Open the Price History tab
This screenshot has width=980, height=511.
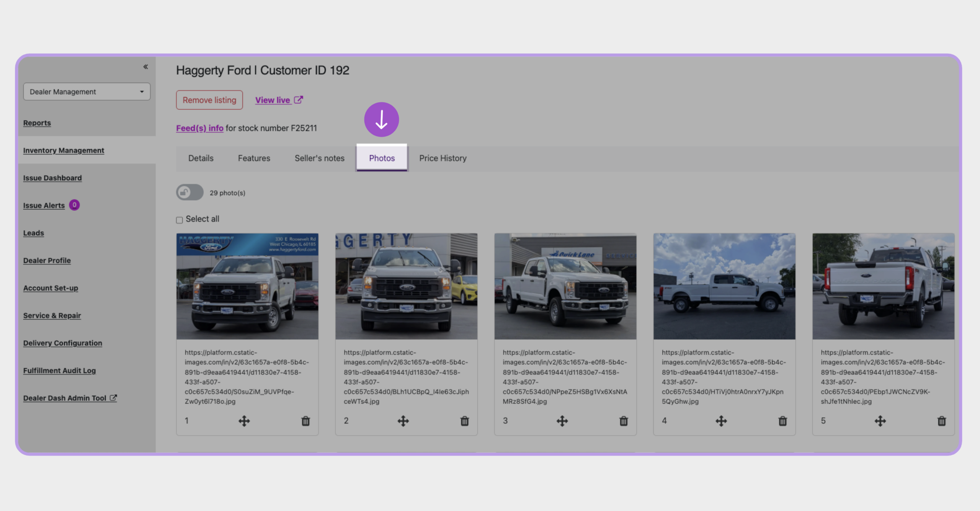pos(443,158)
